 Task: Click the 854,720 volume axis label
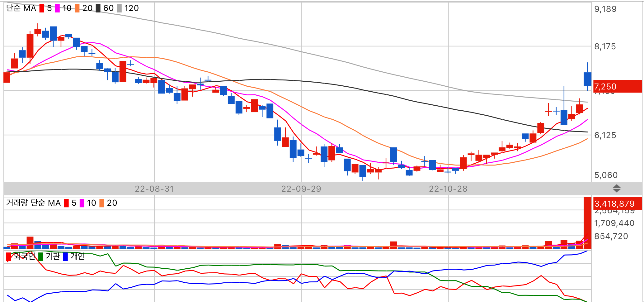coord(611,236)
